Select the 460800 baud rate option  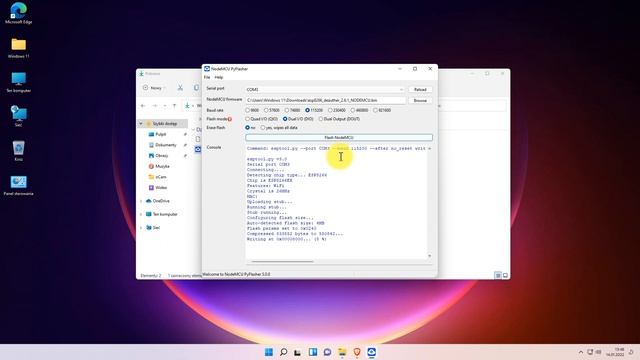click(360, 110)
